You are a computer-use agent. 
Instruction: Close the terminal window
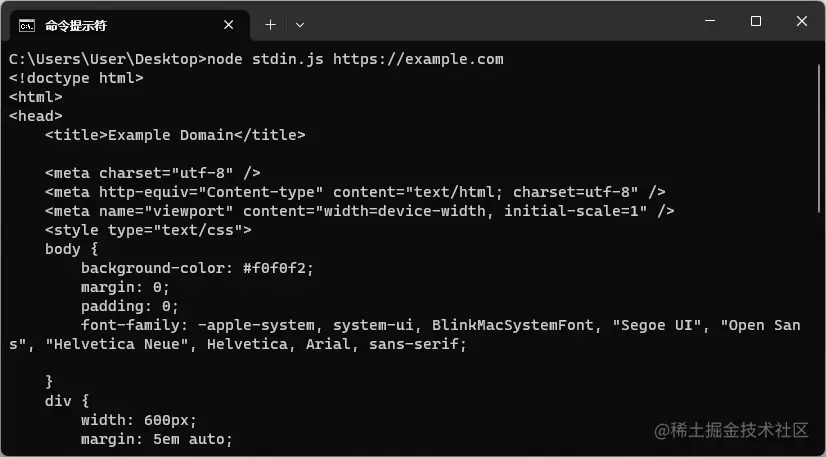pyautogui.click(x=801, y=21)
